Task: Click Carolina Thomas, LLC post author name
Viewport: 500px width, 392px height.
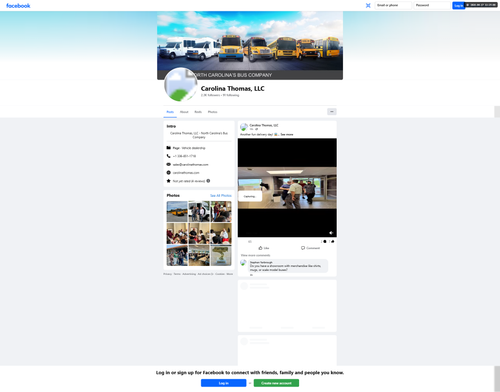Action: click(x=264, y=125)
